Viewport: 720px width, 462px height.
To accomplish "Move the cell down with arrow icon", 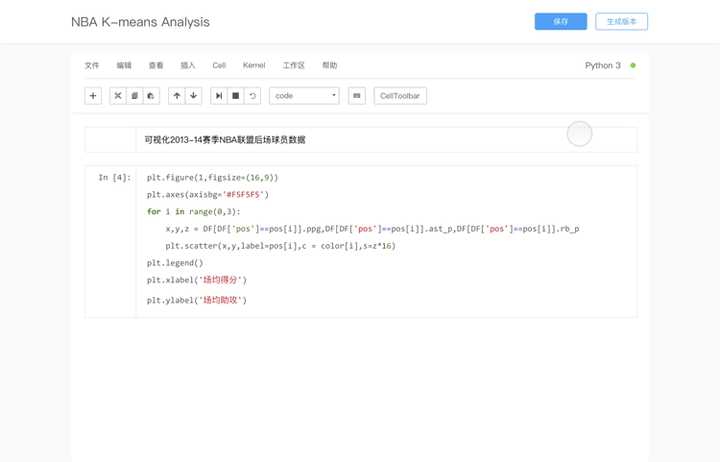I will coord(193,96).
